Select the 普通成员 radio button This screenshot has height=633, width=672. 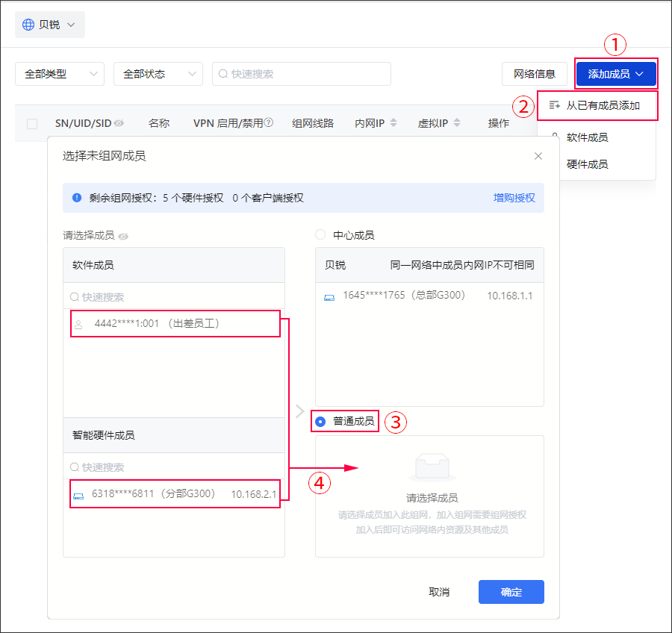320,422
